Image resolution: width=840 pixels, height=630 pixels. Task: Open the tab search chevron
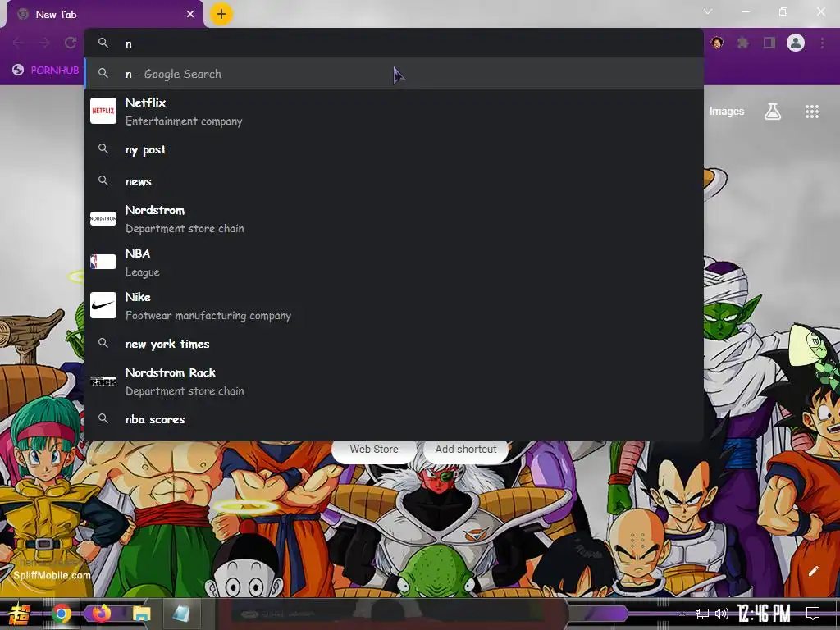(708, 11)
